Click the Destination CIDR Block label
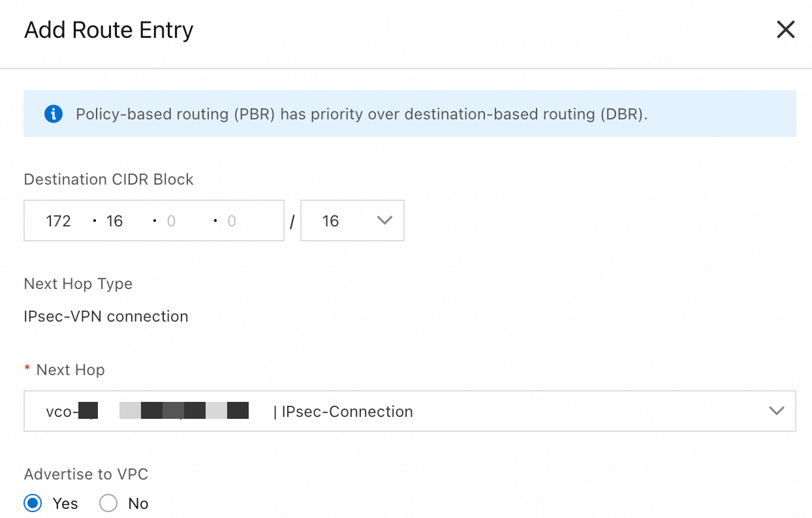The image size is (812, 518). click(x=108, y=179)
